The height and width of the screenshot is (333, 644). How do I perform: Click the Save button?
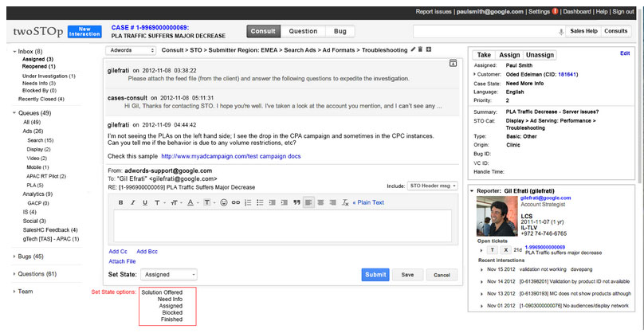tap(407, 275)
